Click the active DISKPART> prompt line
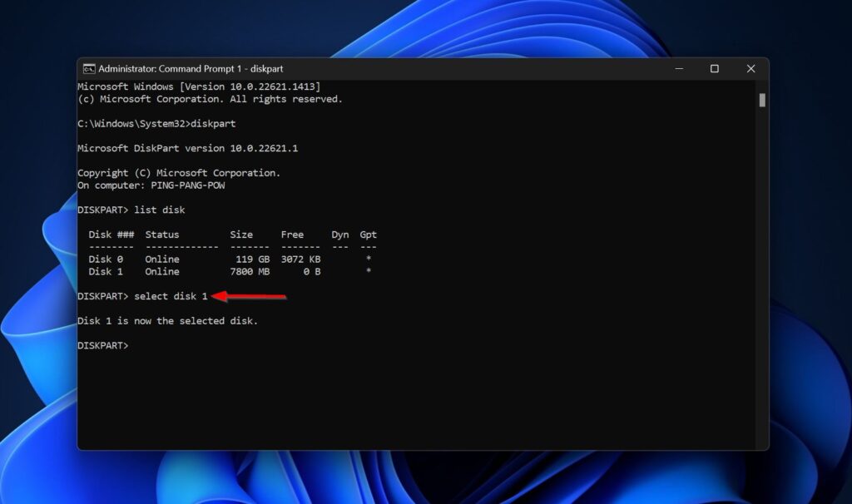The width and height of the screenshot is (852, 504). pos(102,344)
